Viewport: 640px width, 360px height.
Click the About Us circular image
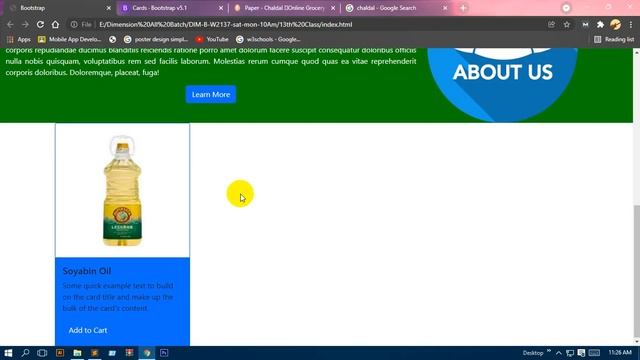502,84
